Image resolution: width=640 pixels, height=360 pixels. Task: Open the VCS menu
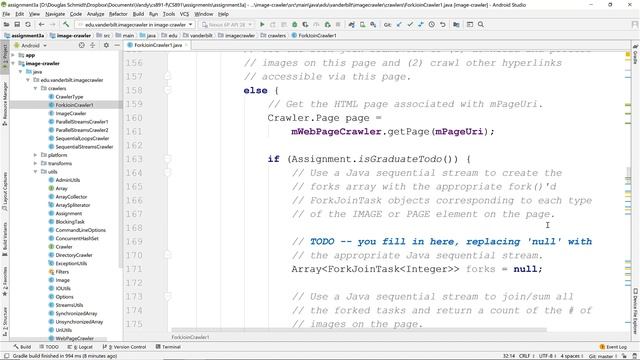tap(184, 14)
